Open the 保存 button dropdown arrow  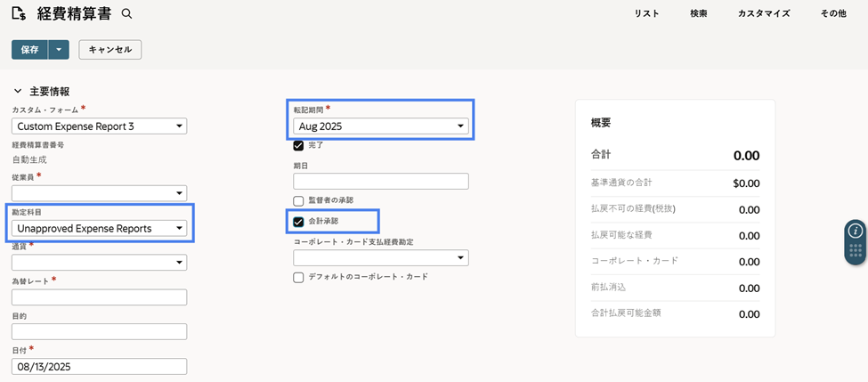59,50
